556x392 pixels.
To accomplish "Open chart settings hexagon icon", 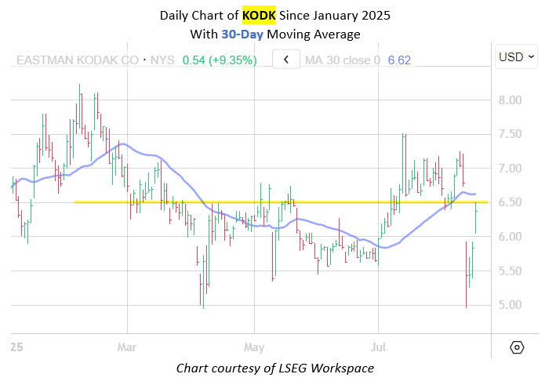I will point(517,347).
